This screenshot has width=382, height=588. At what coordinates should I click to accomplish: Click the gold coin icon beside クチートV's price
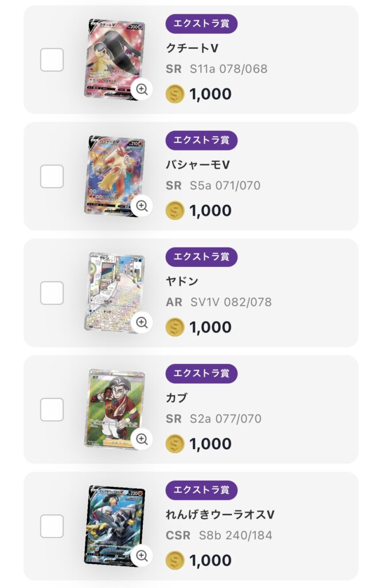pos(174,93)
